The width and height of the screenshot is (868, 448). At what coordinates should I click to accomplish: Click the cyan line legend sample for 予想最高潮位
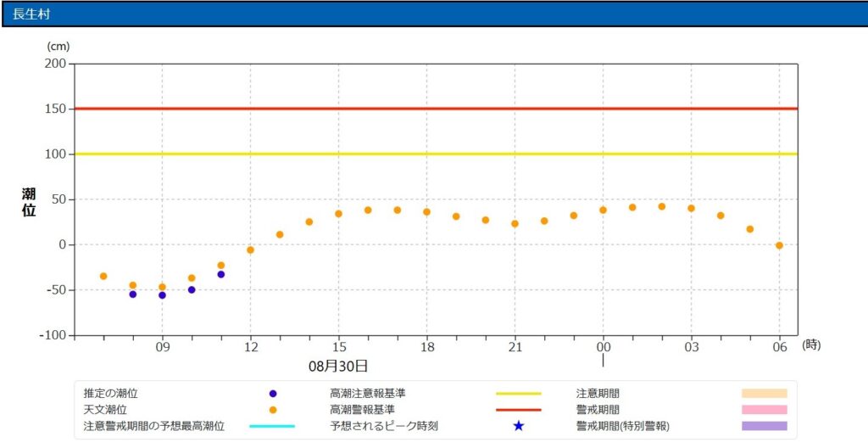pyautogui.click(x=272, y=426)
